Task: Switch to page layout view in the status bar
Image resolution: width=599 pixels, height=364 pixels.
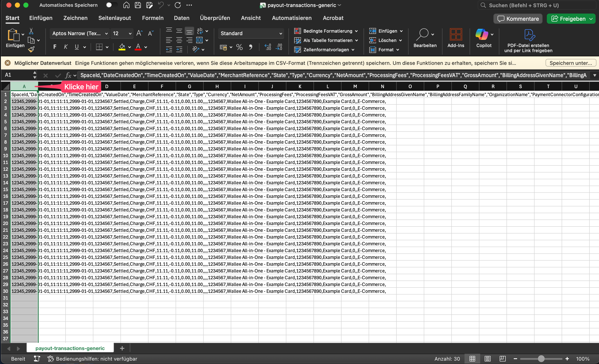Action: (487, 359)
